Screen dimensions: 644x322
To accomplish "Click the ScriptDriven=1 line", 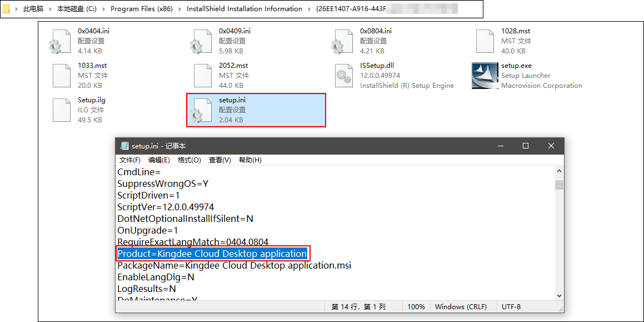I will coord(148,195).
